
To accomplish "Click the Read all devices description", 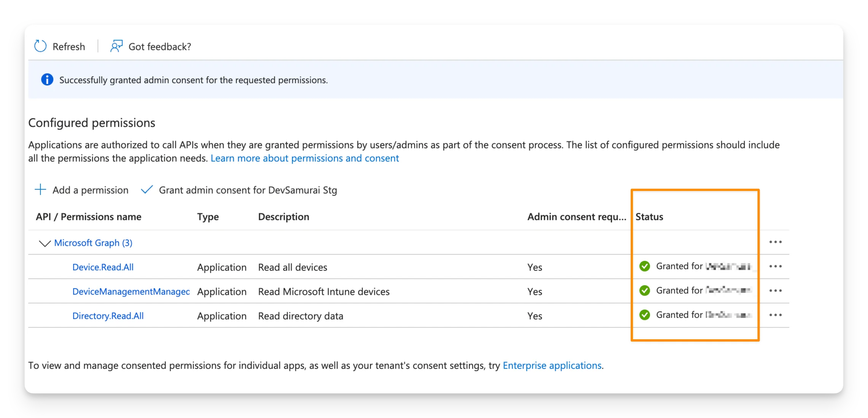I will pyautogui.click(x=293, y=267).
